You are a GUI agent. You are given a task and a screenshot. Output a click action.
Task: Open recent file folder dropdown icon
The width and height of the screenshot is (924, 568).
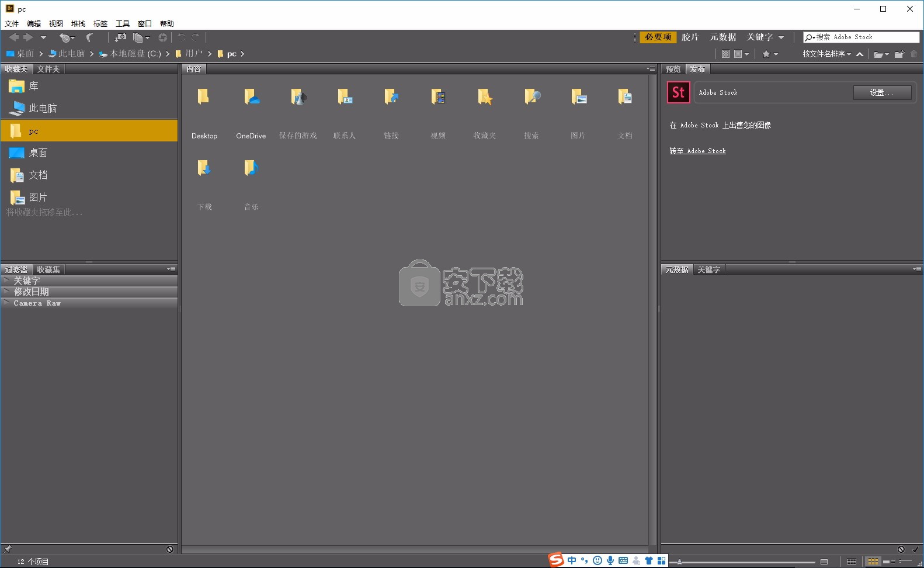pyautogui.click(x=881, y=54)
